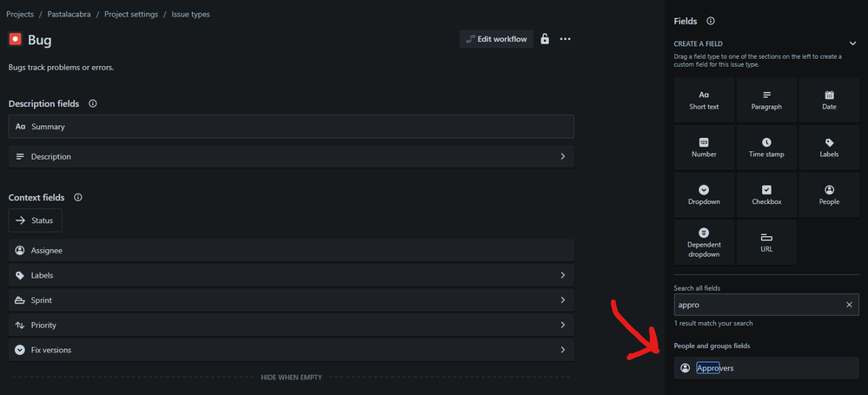868x395 pixels.
Task: Select the Labels field type tile
Action: [x=829, y=148]
